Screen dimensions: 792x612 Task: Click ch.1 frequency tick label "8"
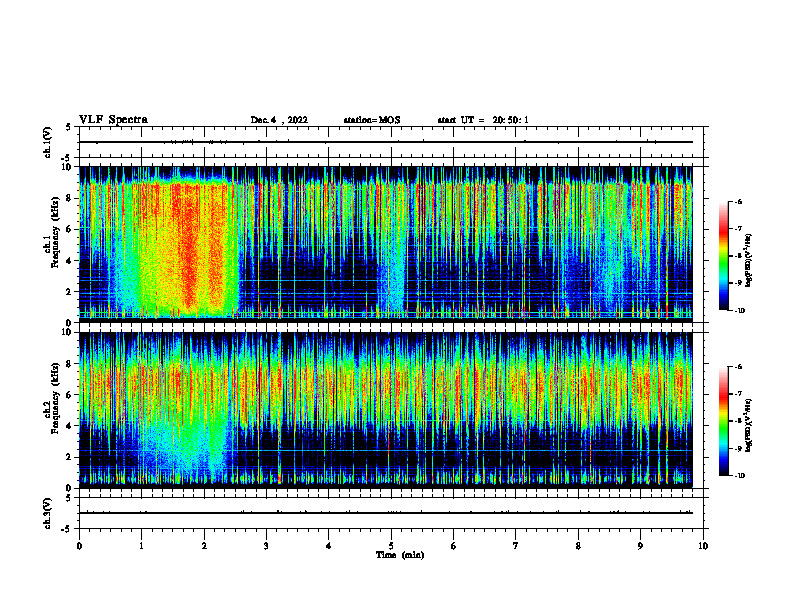[69, 198]
